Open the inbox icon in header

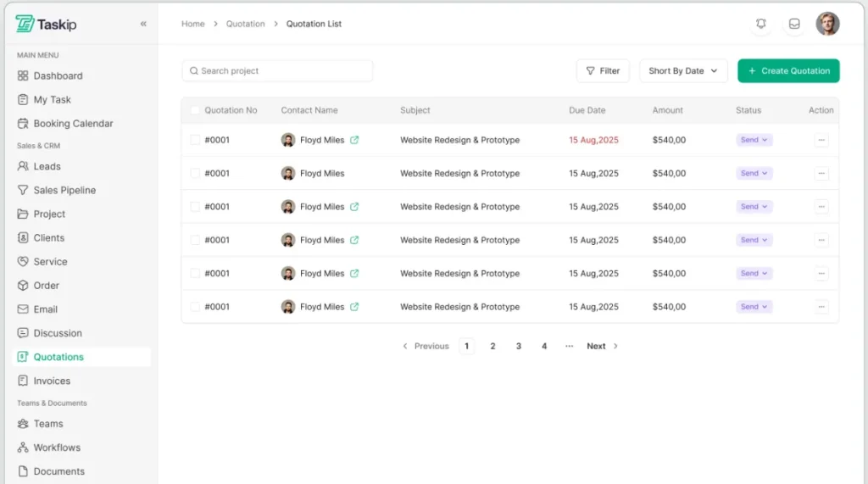(794, 24)
